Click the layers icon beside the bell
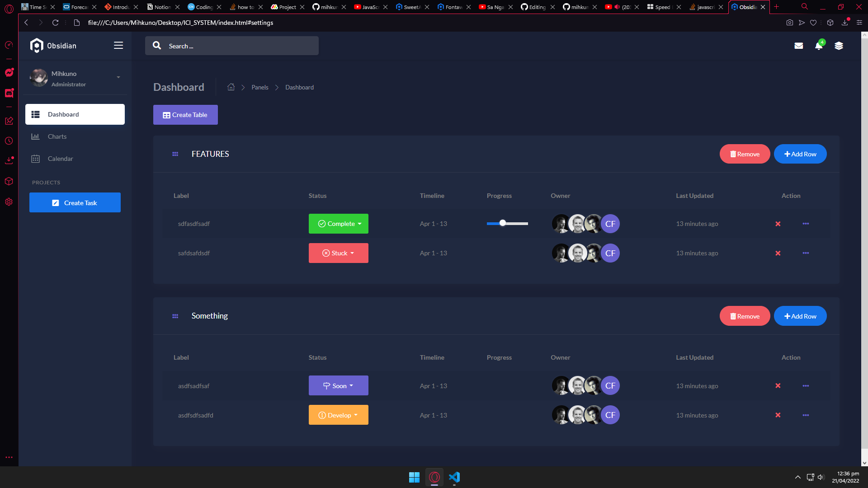Image resolution: width=868 pixels, height=488 pixels. tap(840, 46)
